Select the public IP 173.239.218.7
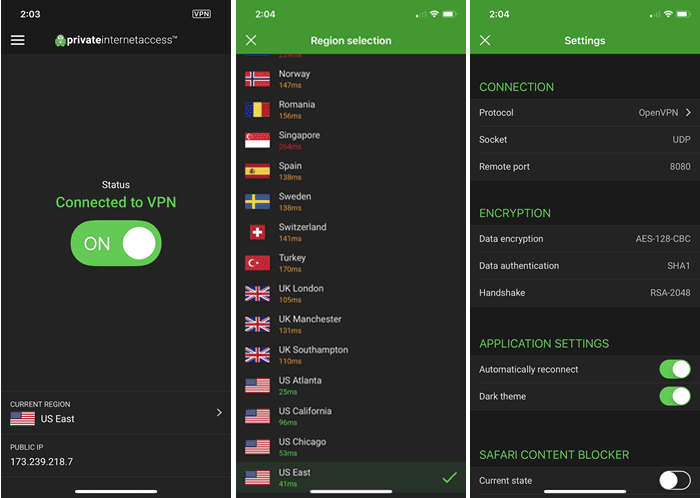Screen dimensions: 700x498 pos(42,461)
